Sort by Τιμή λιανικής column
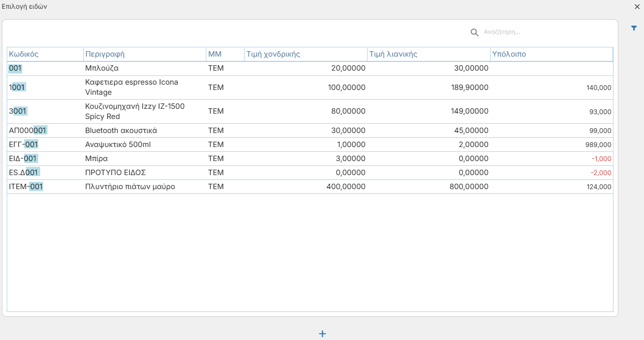Viewport: 644px width, 340px height. [429, 54]
